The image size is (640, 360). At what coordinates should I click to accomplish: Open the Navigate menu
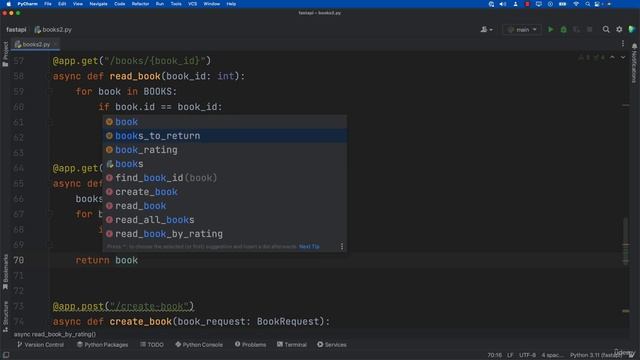coord(98,4)
